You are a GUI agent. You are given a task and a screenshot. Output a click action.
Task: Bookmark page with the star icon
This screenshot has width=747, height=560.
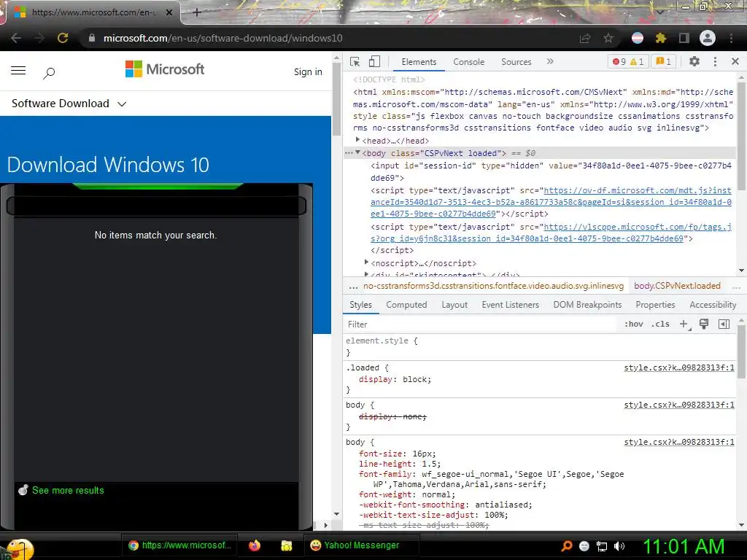[608, 38]
